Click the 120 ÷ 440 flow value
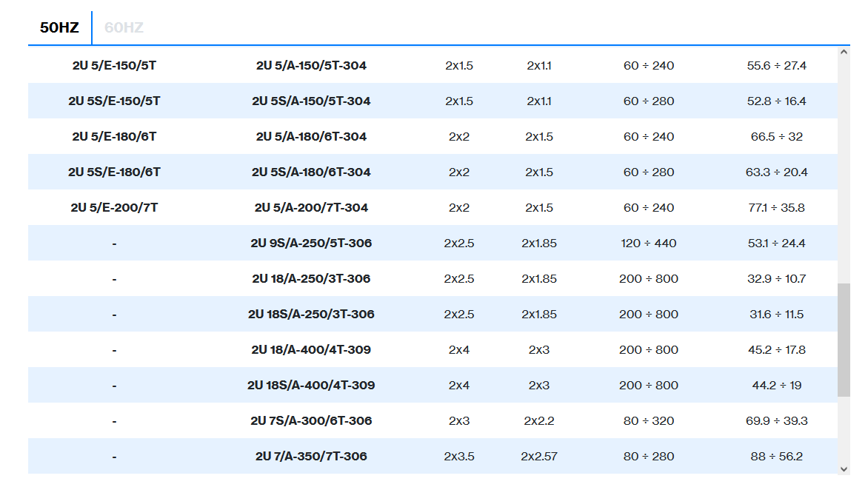This screenshot has width=868, height=487. pyautogui.click(x=649, y=243)
